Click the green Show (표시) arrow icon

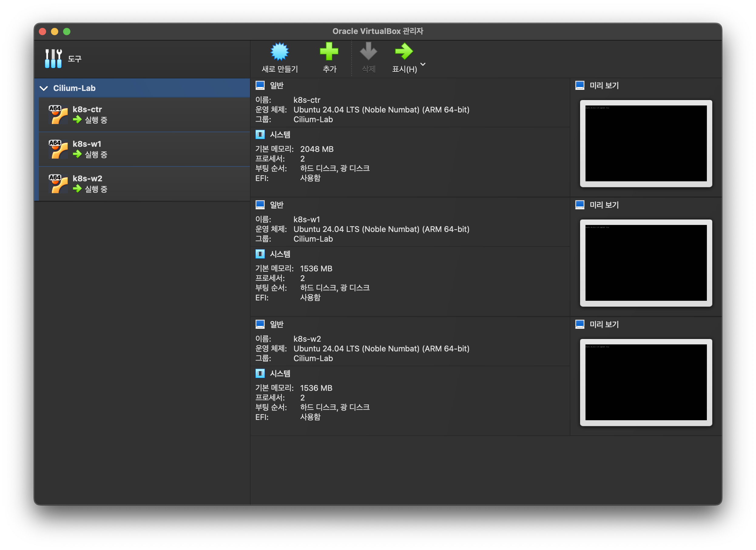[x=404, y=52]
